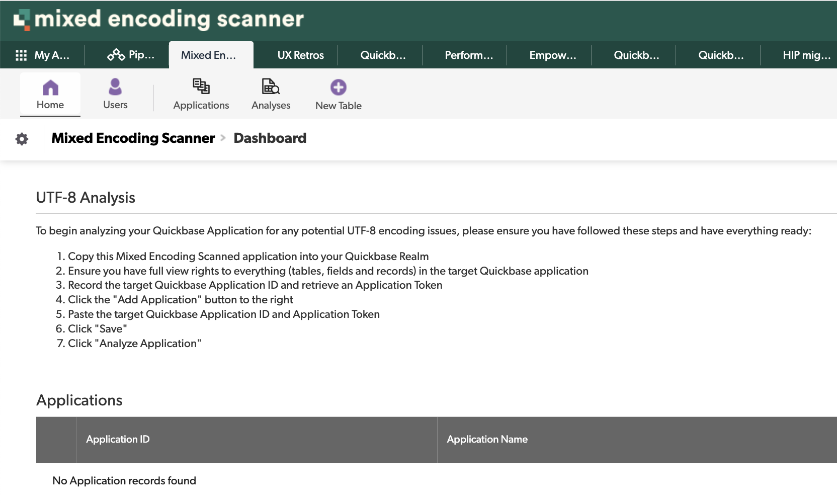Click the Applications section heading
Screen dimensions: 837x504
(x=79, y=400)
